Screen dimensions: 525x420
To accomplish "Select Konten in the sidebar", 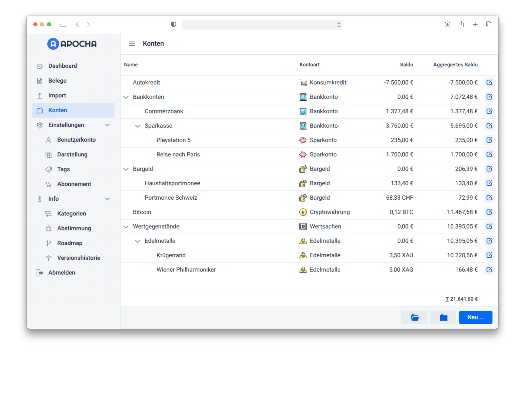I will pyautogui.click(x=73, y=110).
